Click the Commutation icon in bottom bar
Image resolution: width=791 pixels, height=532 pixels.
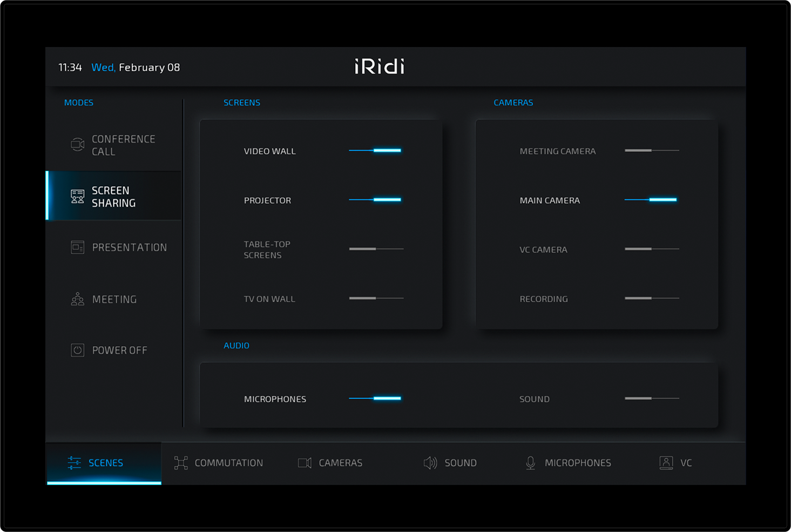[x=181, y=463]
